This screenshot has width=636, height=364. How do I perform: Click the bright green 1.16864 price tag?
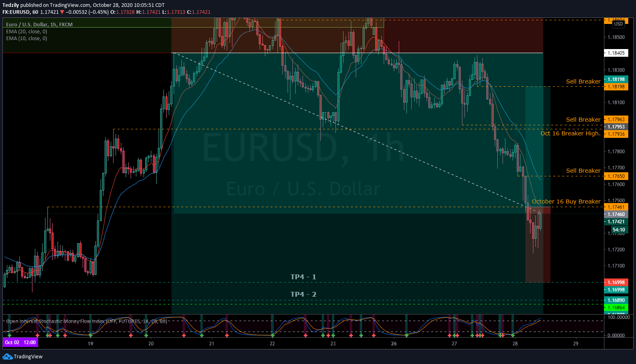click(x=616, y=308)
